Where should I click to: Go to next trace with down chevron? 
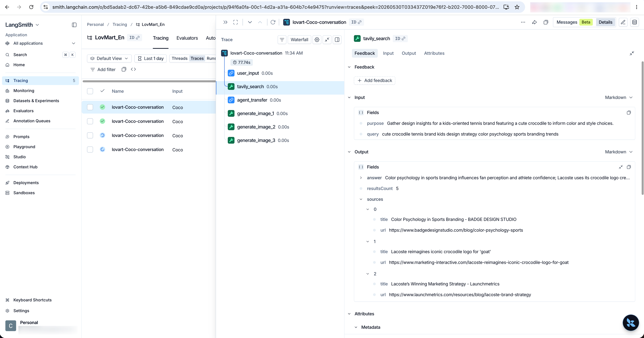(x=250, y=22)
